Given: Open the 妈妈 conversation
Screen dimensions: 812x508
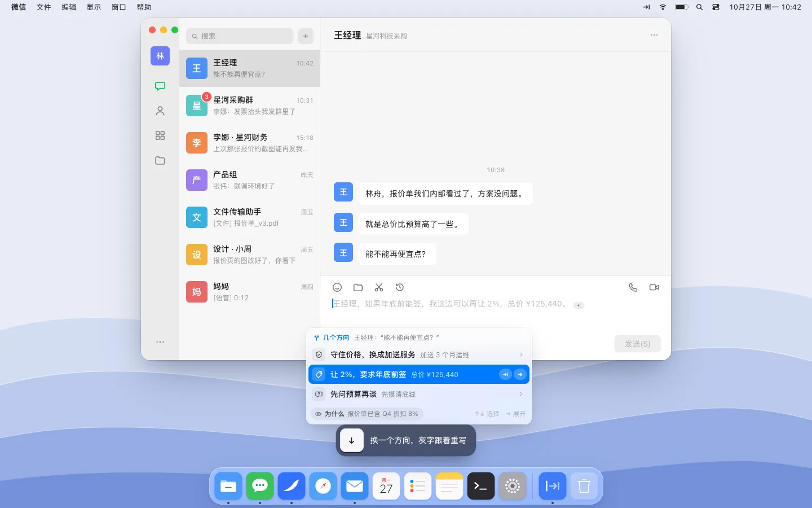Looking at the screenshot, I should click(x=250, y=292).
